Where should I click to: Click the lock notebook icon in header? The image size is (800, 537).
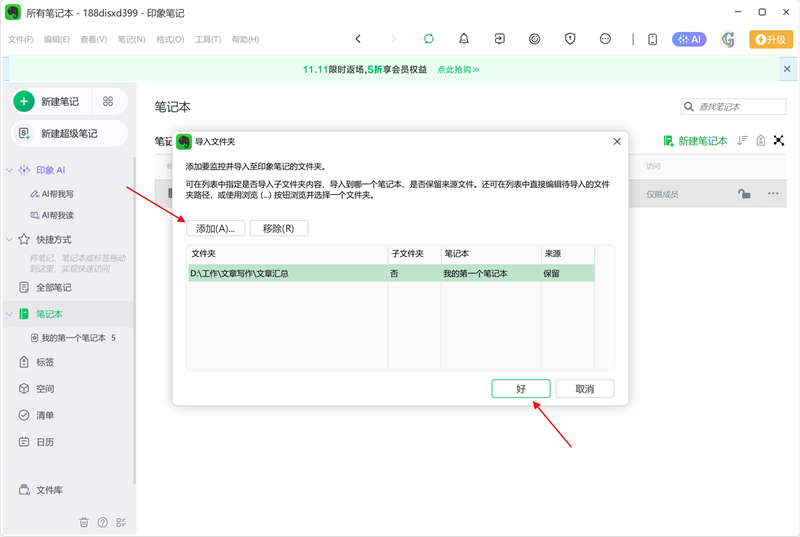coord(761,140)
